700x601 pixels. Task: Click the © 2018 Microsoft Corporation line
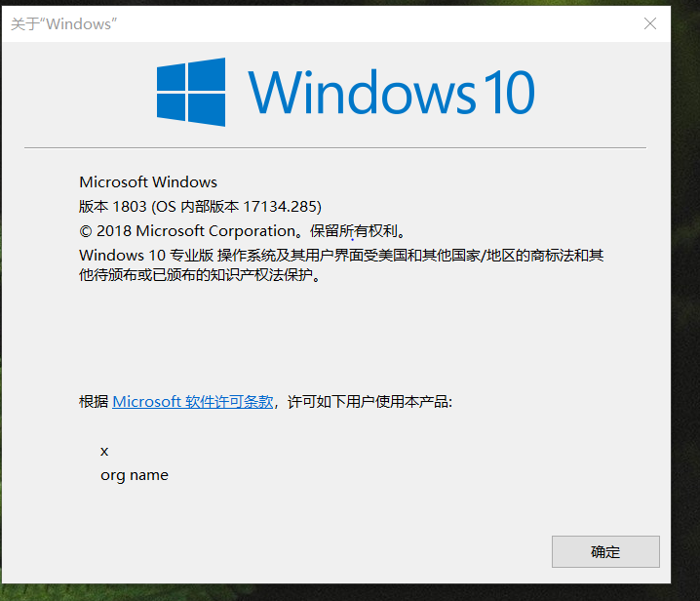point(242,231)
